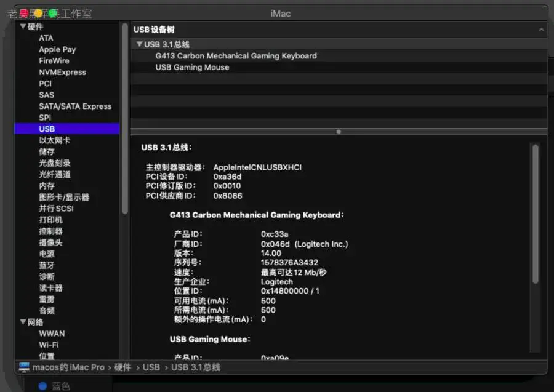
Task: Click the USB Gaming Mouse detail heading
Action: click(210, 339)
